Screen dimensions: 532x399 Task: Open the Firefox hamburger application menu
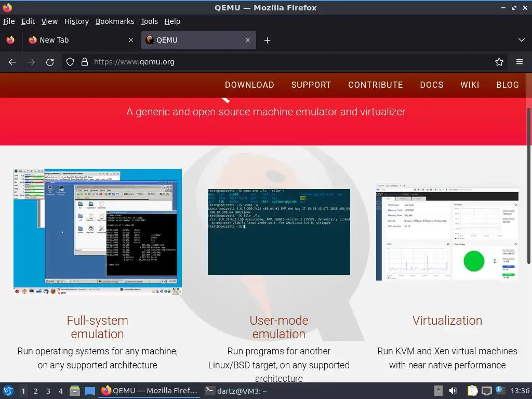tap(520, 62)
